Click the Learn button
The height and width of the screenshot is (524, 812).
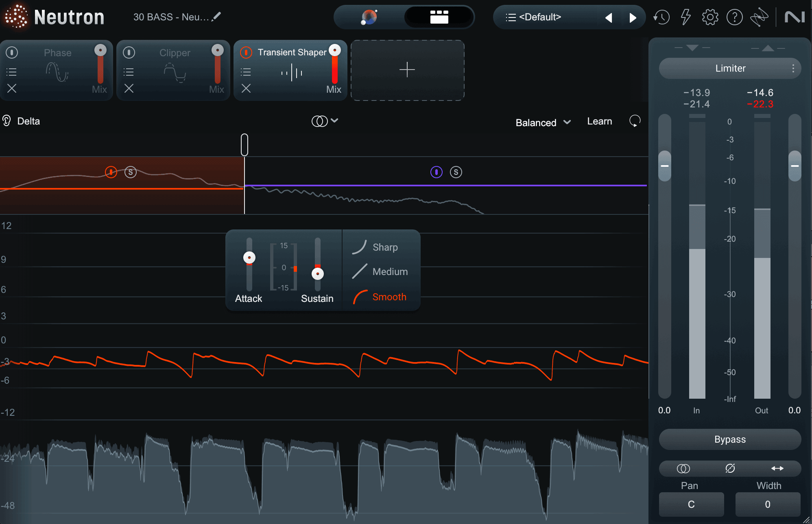click(600, 121)
